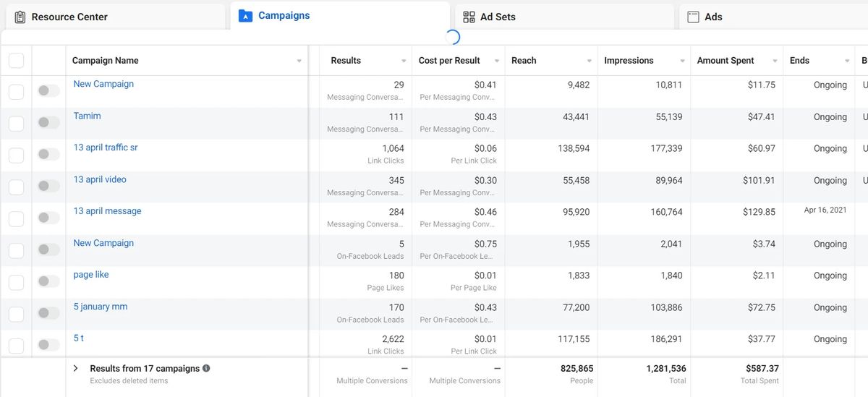Image resolution: width=868 pixels, height=397 pixels.
Task: Toggle the 13 april video campaign switch
Action: coord(48,187)
